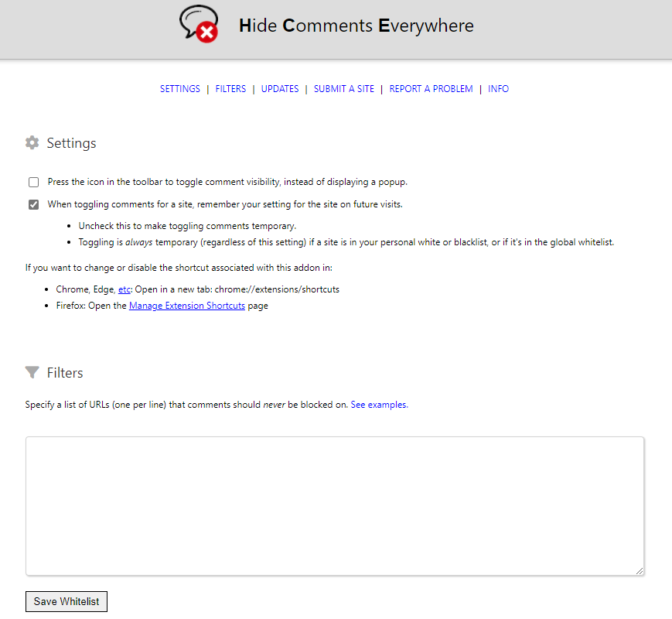This screenshot has height=619, width=672.
Task: Follow the 'etc' link after Chrome, Edge
Action: [125, 289]
